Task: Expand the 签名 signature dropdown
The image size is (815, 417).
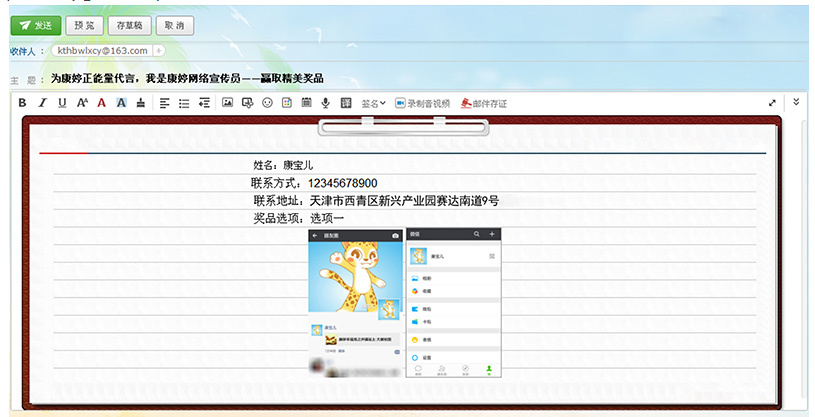Action: click(x=374, y=103)
